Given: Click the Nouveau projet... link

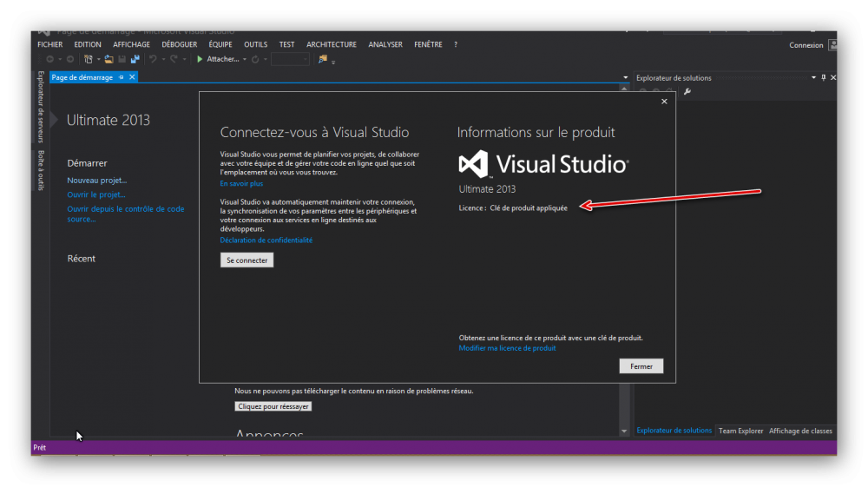Looking at the screenshot, I should (97, 180).
